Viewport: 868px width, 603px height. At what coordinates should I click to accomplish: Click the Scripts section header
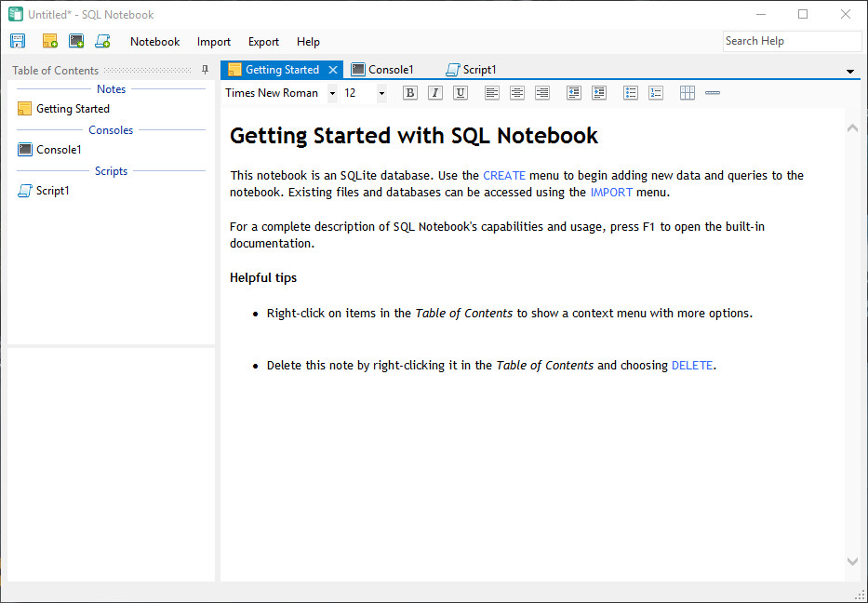coord(112,171)
